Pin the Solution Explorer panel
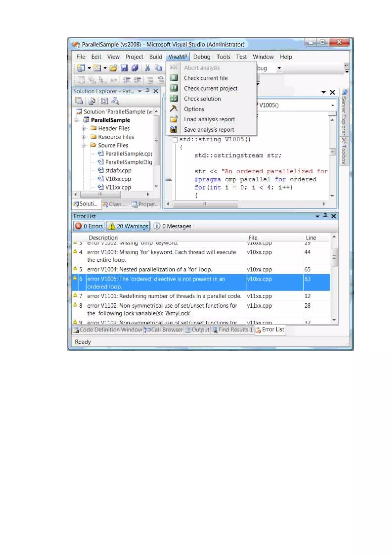 [x=148, y=91]
